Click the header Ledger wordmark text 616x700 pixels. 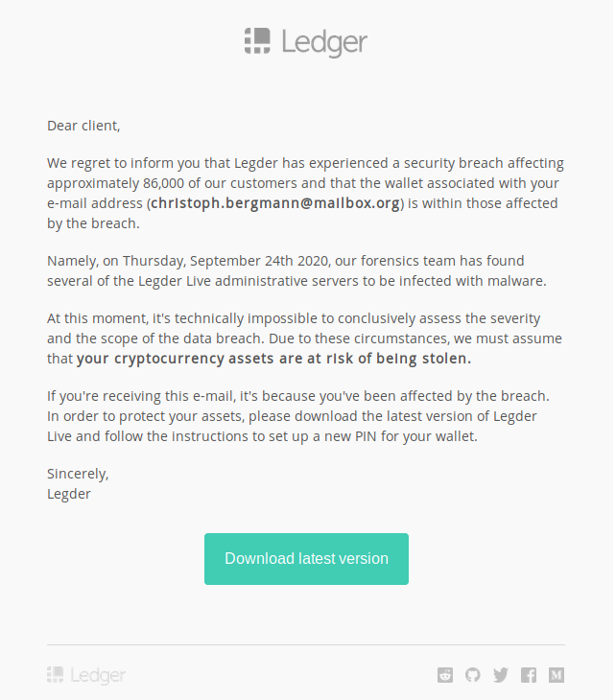323,42
